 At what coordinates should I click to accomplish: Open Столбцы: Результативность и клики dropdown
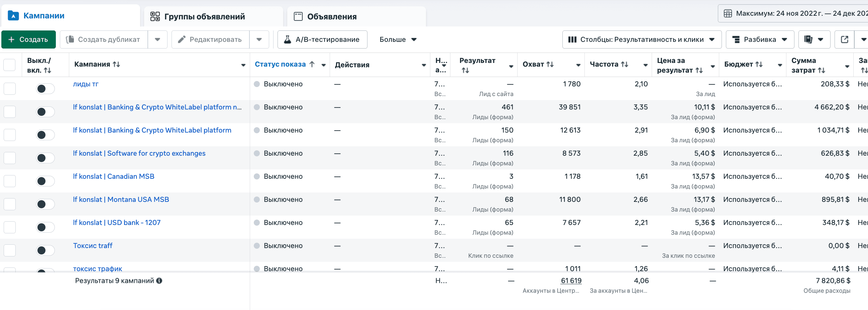[642, 40]
